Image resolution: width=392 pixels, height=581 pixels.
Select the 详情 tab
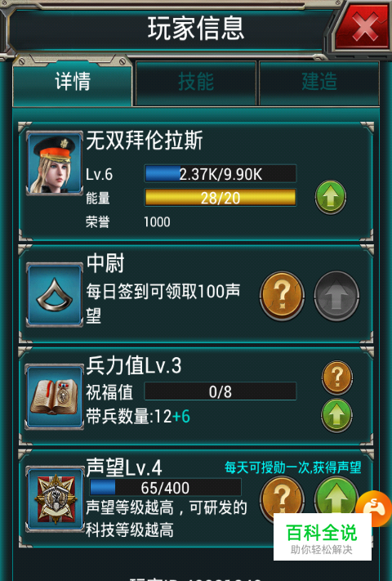tap(73, 83)
